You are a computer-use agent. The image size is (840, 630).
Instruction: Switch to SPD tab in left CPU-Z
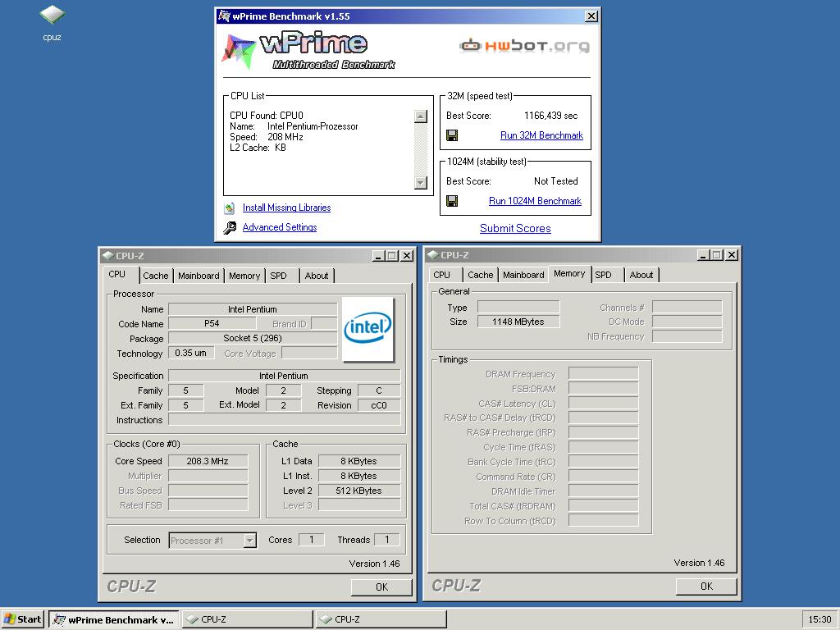point(279,276)
